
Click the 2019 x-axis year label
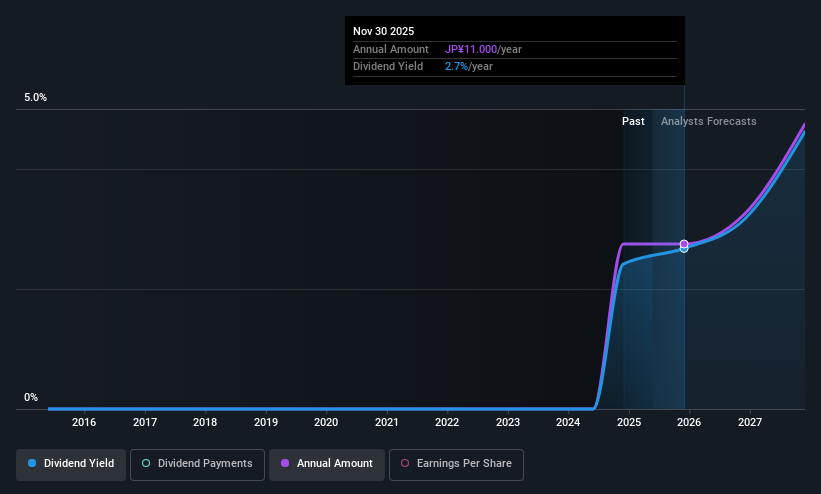click(x=265, y=422)
